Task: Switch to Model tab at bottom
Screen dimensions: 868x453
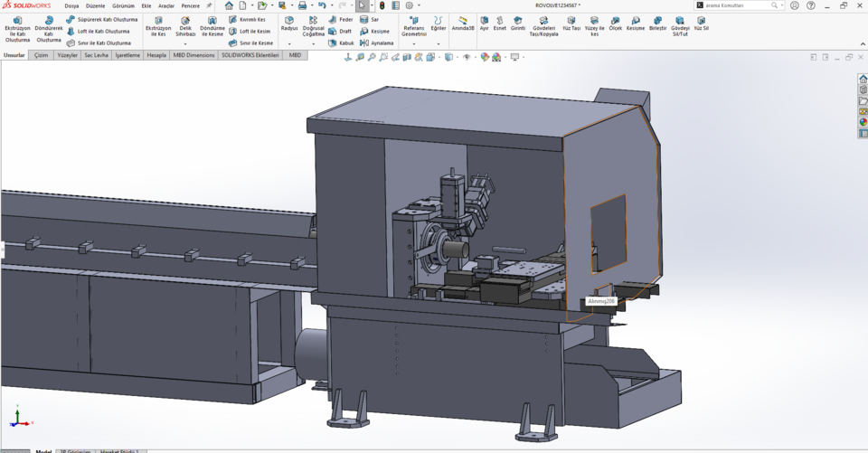Action: (43, 451)
